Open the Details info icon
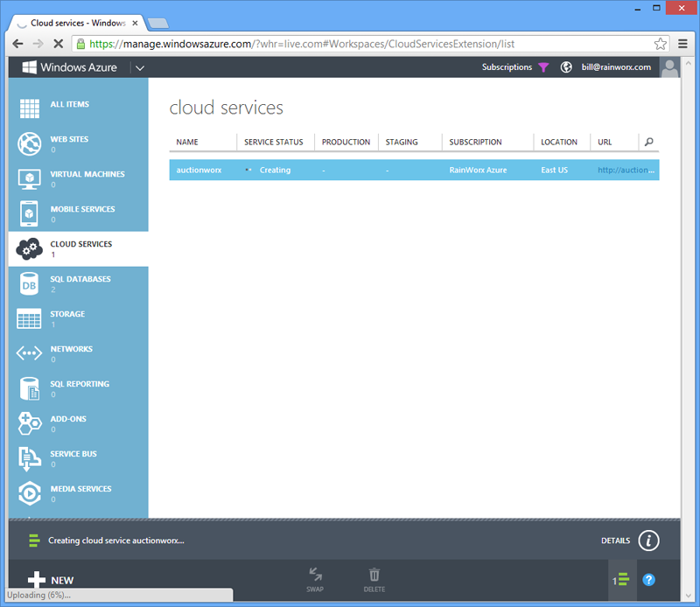700x607 pixels. (648, 541)
